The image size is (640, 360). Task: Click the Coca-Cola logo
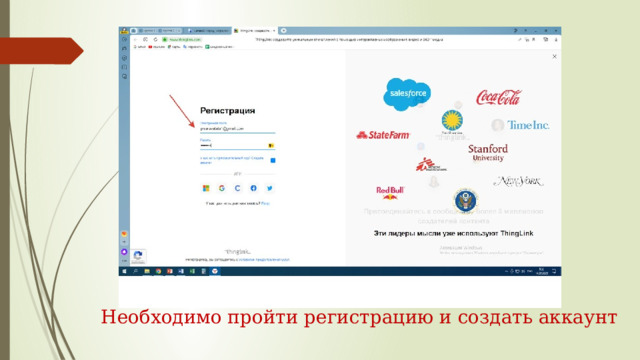498,97
